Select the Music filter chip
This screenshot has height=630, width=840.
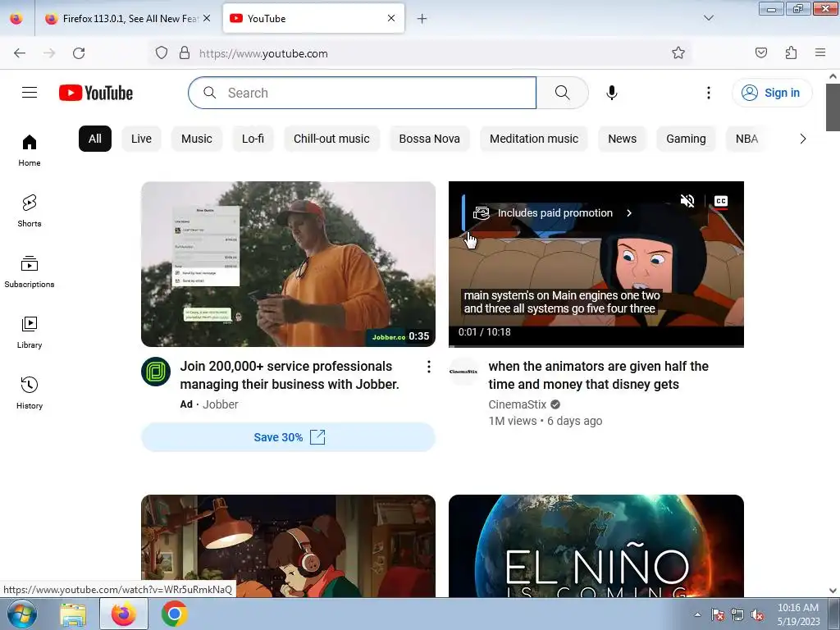197,139
